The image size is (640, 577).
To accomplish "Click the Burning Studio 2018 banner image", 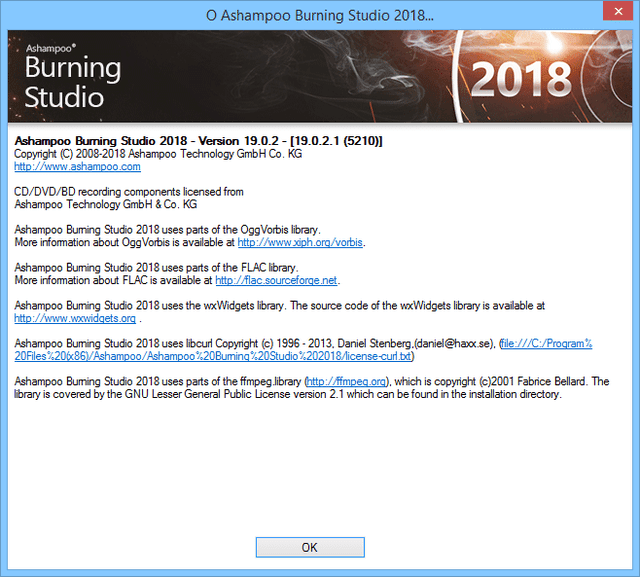I will pos(320,76).
